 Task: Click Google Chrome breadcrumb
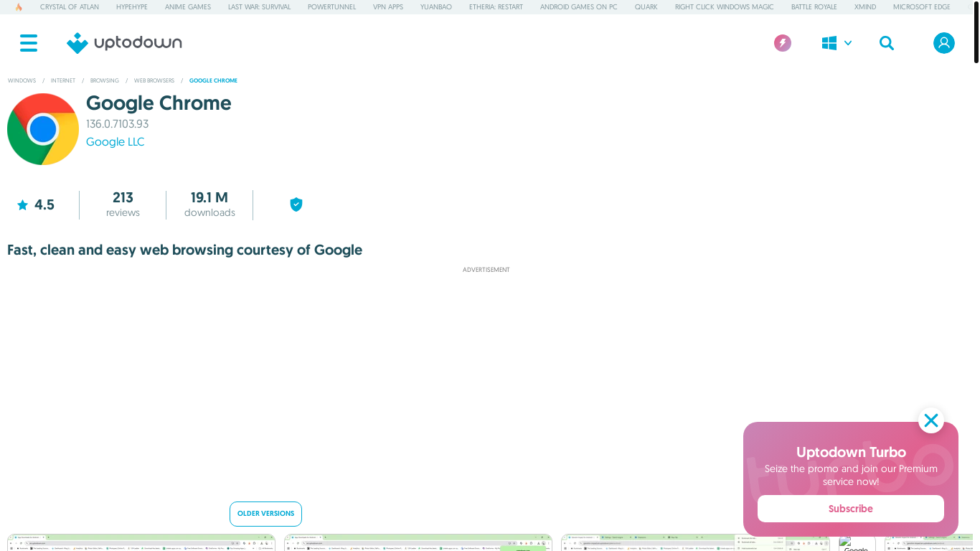(213, 81)
